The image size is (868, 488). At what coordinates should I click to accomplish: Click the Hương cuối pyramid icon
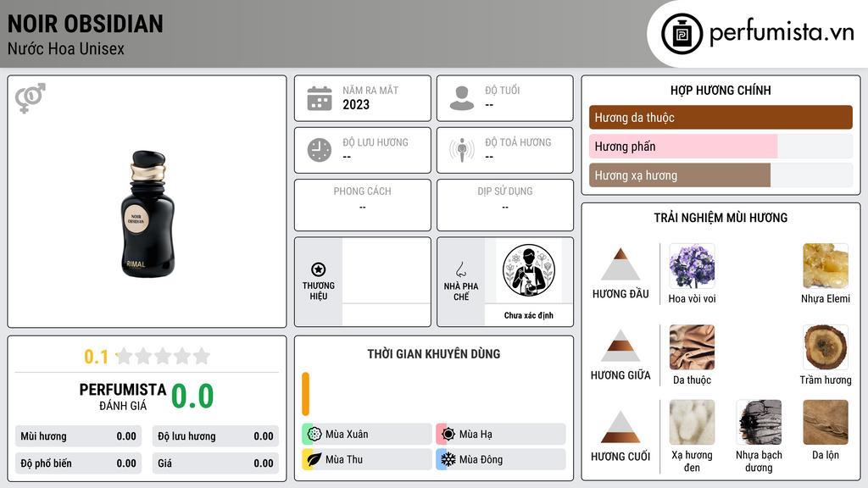point(620,427)
